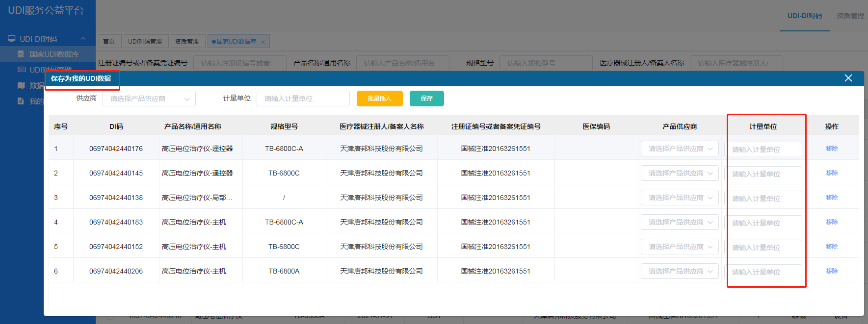Click 移除 for the TB-6800A row
Screen dimensions: 868x324
(832, 271)
